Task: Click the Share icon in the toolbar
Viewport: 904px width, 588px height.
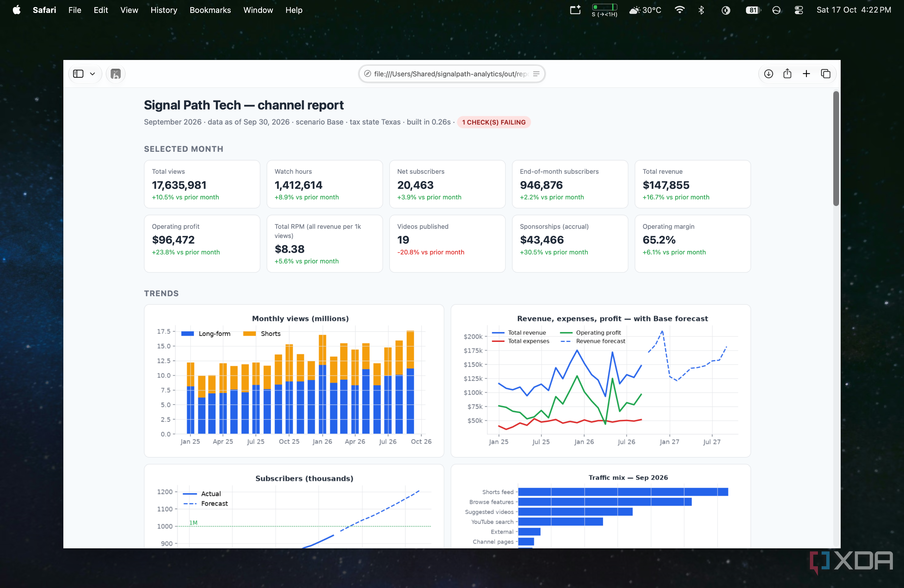Action: click(x=787, y=74)
